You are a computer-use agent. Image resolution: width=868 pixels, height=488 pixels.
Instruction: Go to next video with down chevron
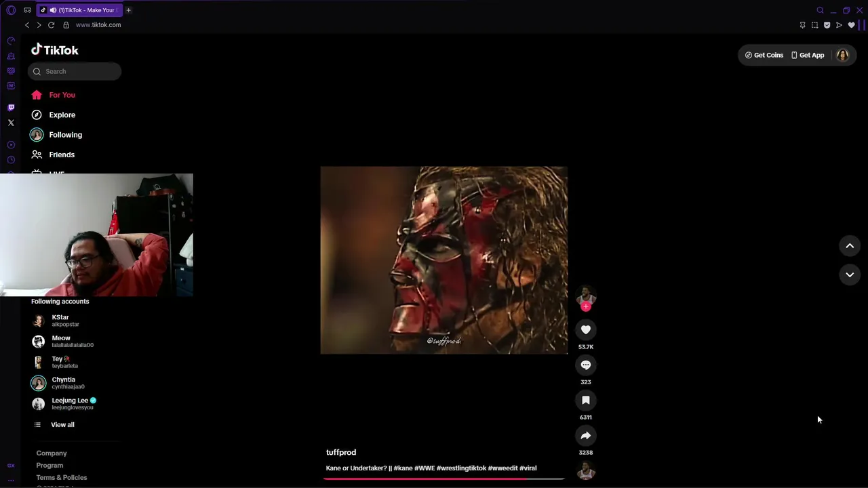pyautogui.click(x=850, y=274)
